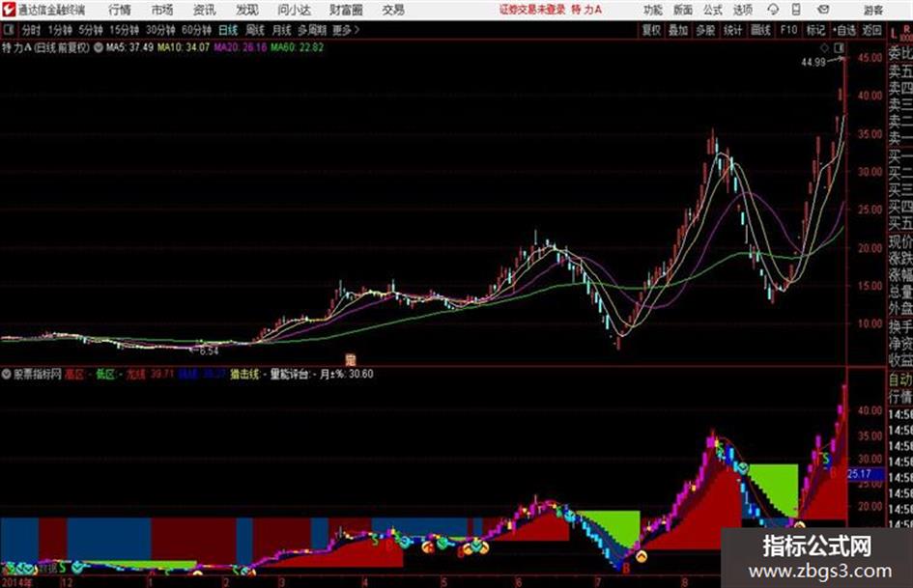Screen dimensions: 913x588
Task: Open the 问小达 menu
Action: point(294,10)
